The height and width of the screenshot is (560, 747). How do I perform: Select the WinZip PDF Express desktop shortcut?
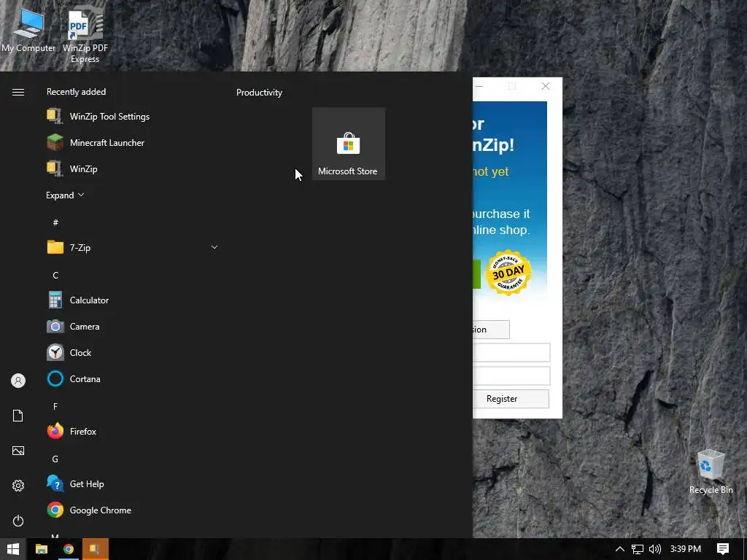85,35
